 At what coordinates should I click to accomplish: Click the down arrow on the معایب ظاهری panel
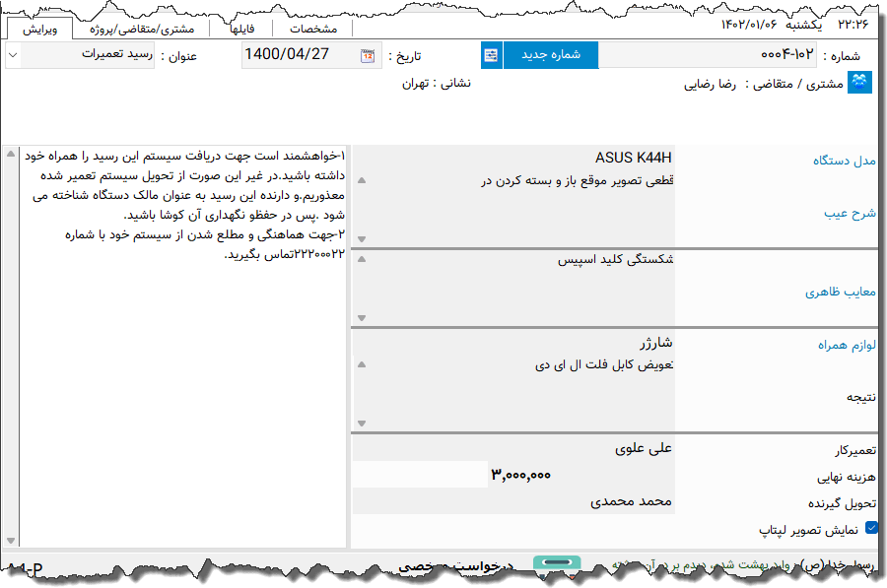click(x=361, y=317)
